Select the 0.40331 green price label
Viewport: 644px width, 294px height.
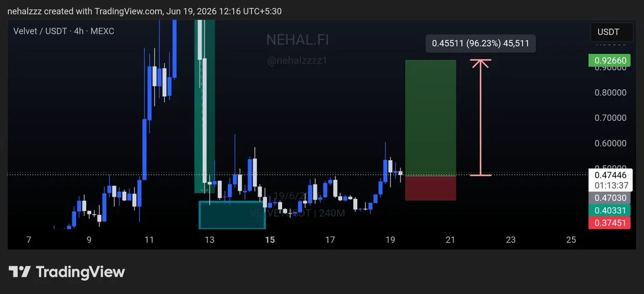point(609,211)
